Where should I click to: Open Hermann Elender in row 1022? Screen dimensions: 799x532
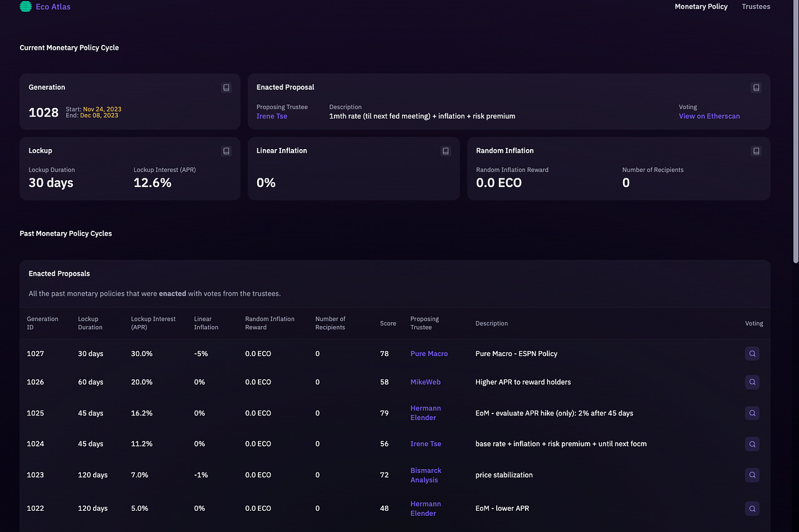426,508
